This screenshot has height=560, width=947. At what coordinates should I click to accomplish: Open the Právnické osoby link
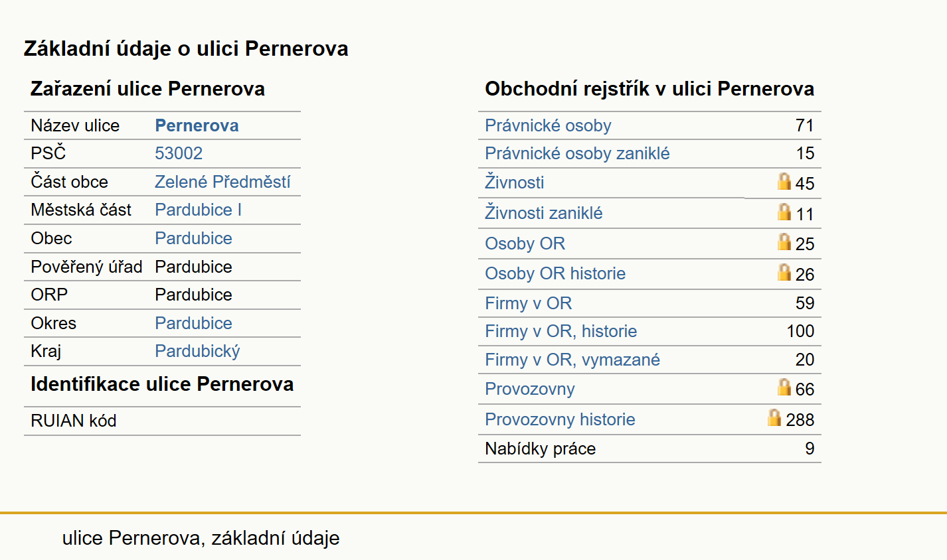[548, 125]
